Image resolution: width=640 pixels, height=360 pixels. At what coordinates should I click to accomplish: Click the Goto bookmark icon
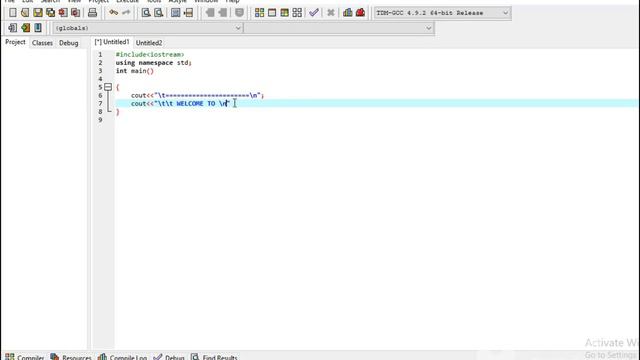(x=38, y=28)
